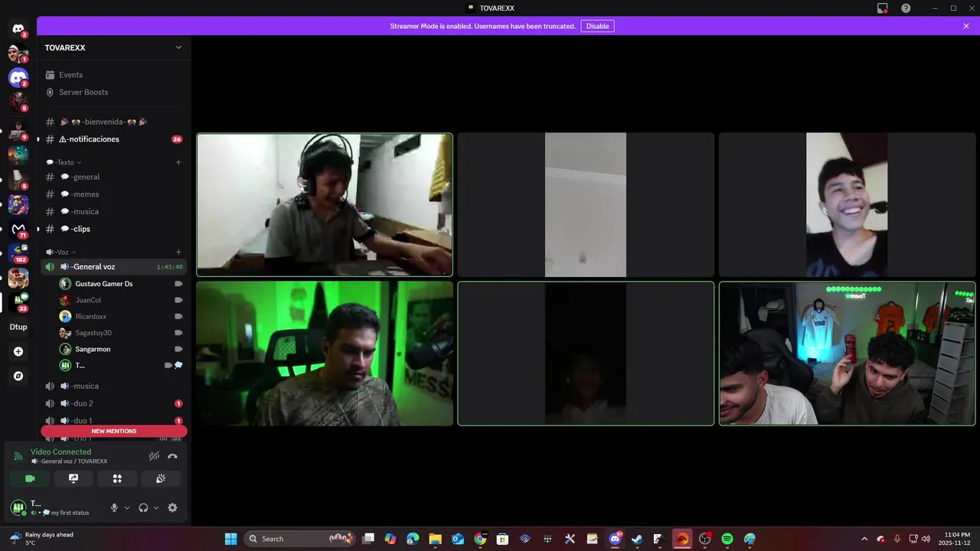980x551 pixels.
Task: Click Sagastuy30 camera icon
Action: click(178, 333)
